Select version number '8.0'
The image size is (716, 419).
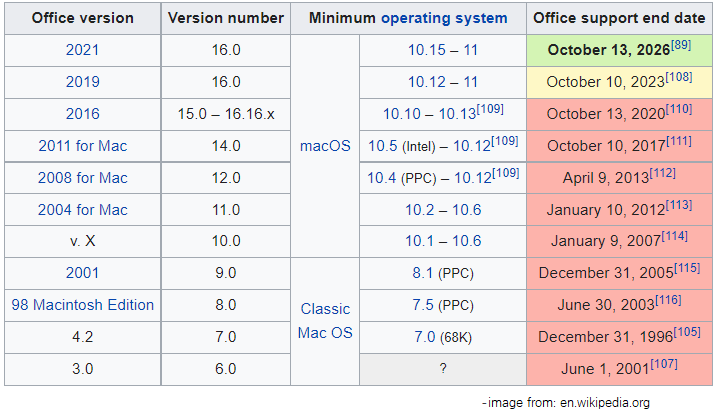pyautogui.click(x=226, y=304)
